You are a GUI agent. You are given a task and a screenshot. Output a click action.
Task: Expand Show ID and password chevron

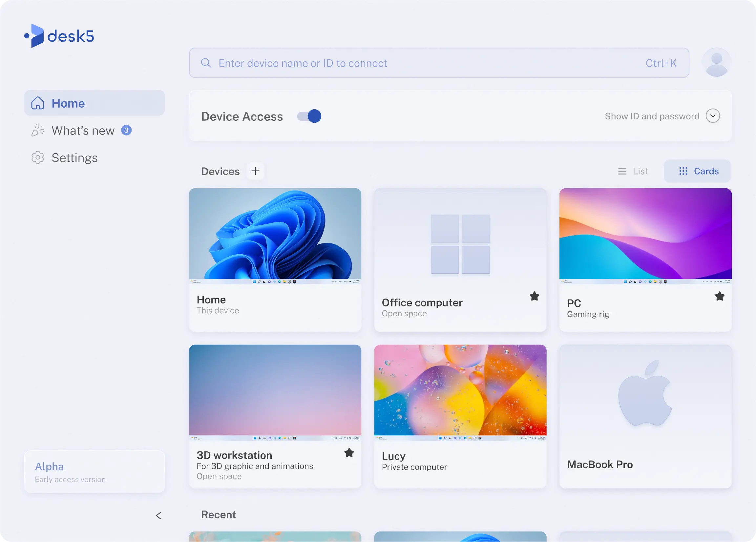713,116
